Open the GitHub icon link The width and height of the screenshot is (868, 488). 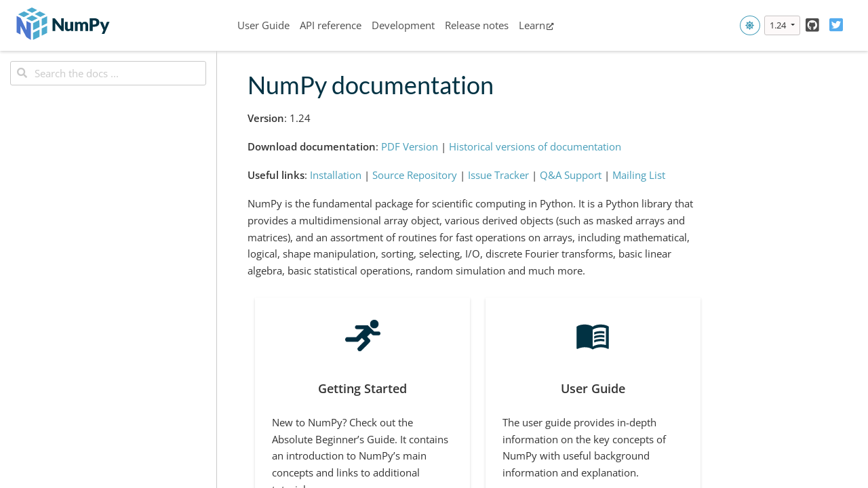(x=812, y=25)
